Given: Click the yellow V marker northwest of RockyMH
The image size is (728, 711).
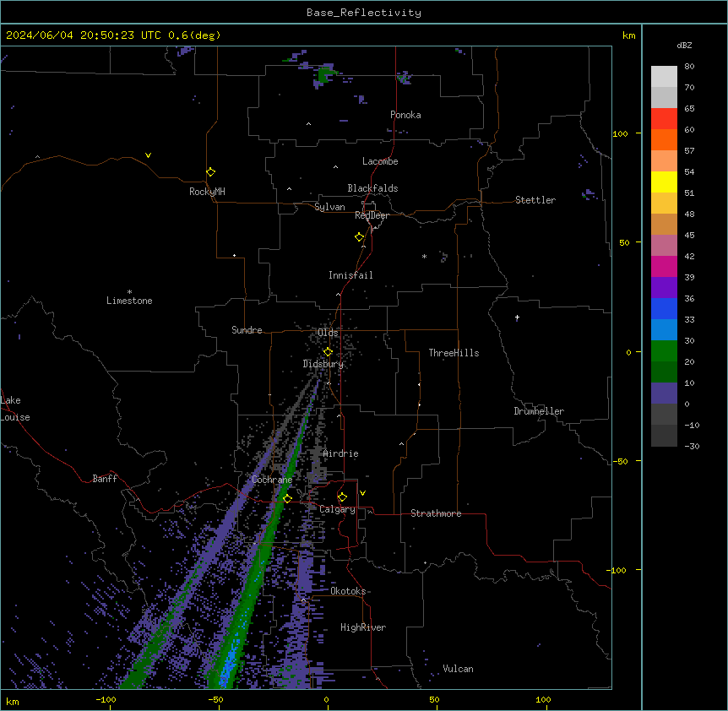Looking at the screenshot, I should [x=148, y=155].
